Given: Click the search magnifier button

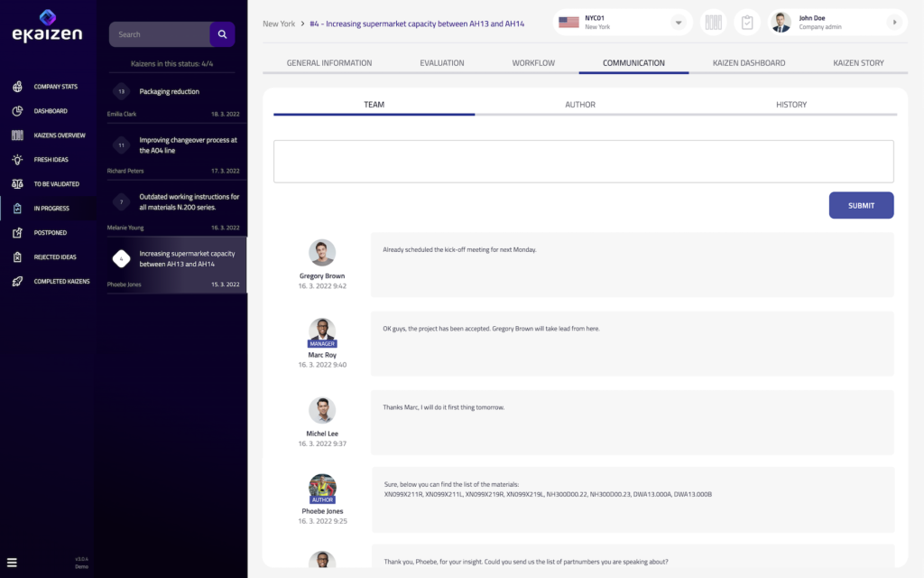Looking at the screenshot, I should click(222, 34).
